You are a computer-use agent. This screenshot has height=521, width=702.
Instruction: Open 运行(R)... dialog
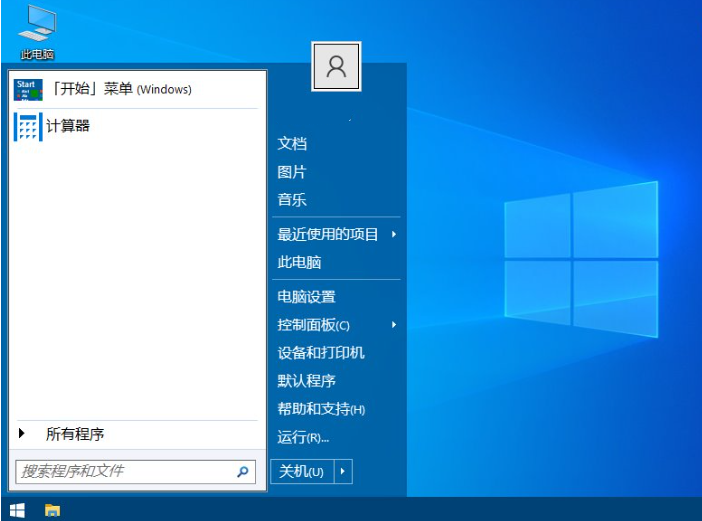click(303, 437)
